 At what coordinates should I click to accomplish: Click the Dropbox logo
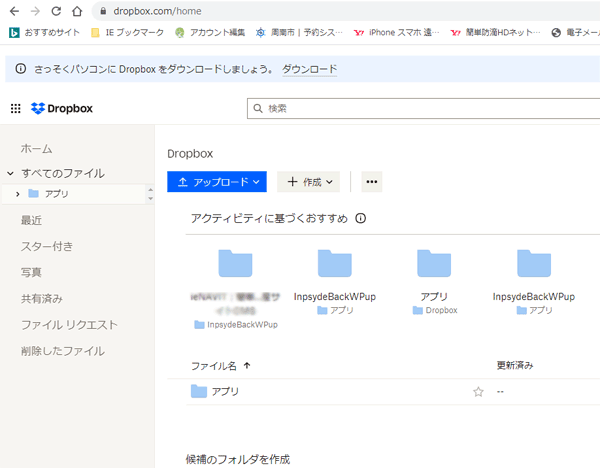[62, 109]
